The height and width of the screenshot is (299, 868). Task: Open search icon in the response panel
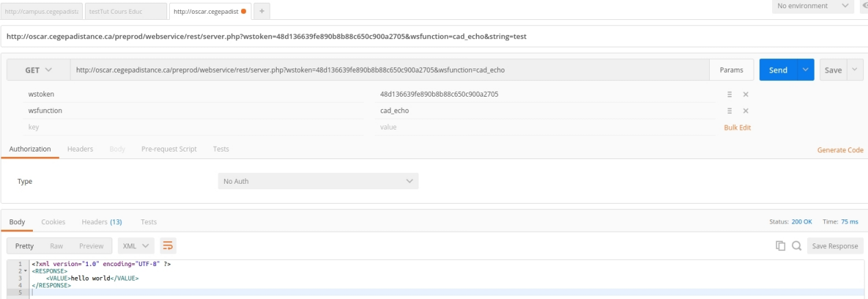point(797,246)
